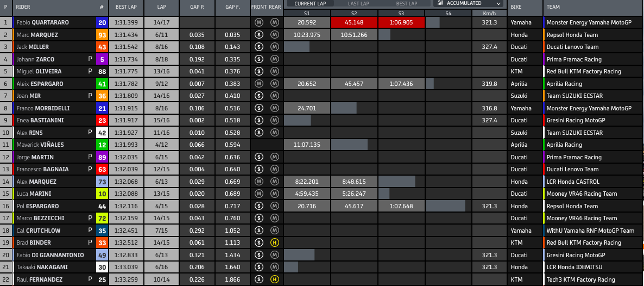Open the ACCUMULATED dropdown
The height and width of the screenshot is (286, 644).
click(469, 3)
